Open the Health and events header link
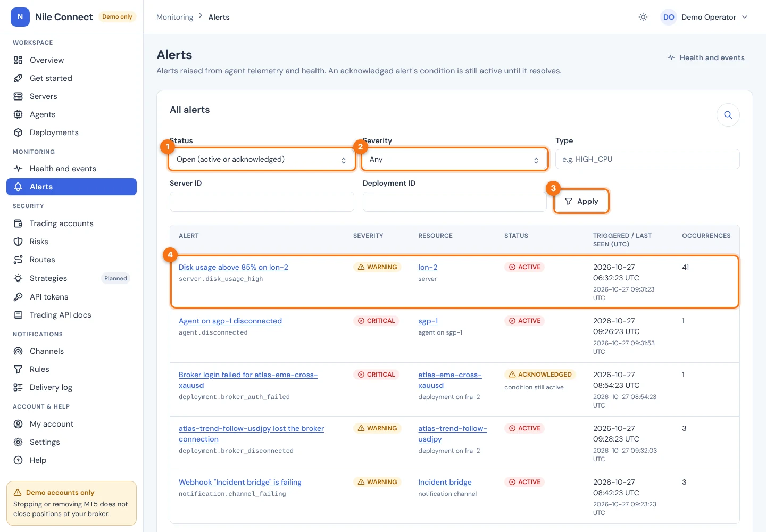Image resolution: width=766 pixels, height=532 pixels. [x=706, y=57]
